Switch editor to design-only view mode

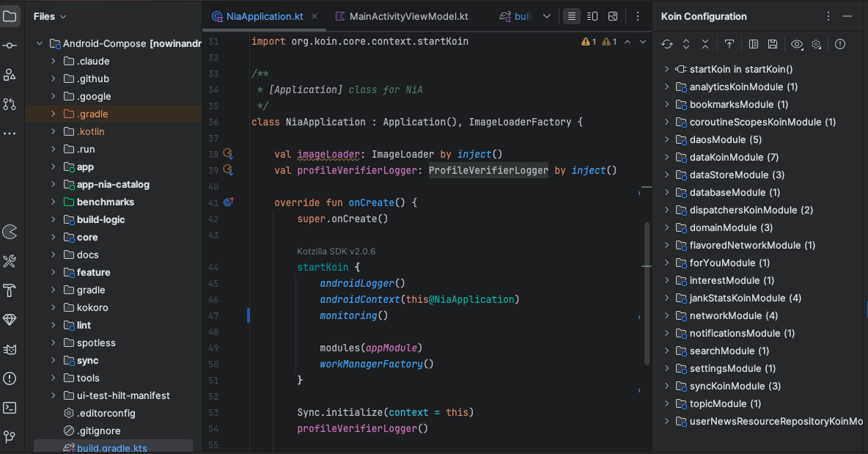[x=613, y=16]
